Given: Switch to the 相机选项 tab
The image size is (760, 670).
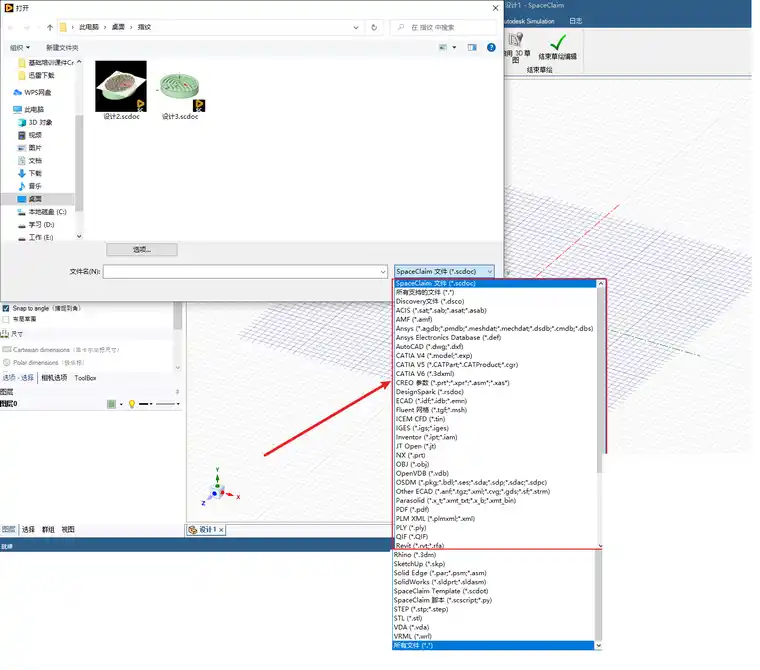Looking at the screenshot, I should pos(54,378).
